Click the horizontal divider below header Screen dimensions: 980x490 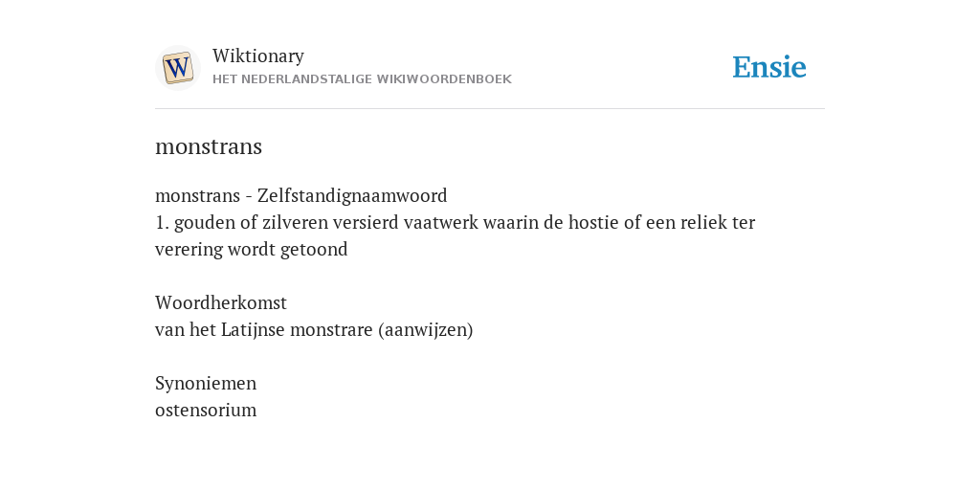[490, 109]
